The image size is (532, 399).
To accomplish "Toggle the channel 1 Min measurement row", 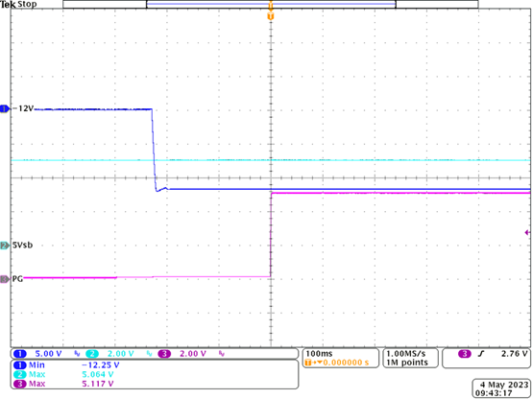I will 66,365.
